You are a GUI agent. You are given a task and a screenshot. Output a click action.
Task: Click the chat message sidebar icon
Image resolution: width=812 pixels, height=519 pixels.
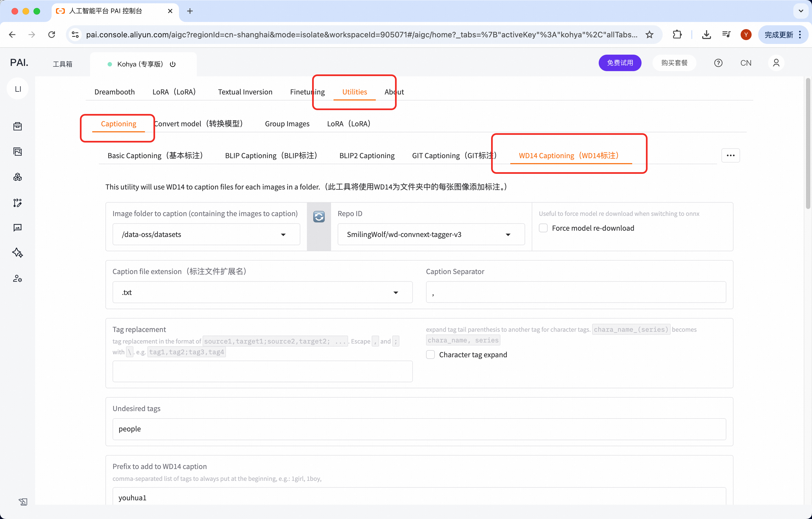[x=18, y=228]
